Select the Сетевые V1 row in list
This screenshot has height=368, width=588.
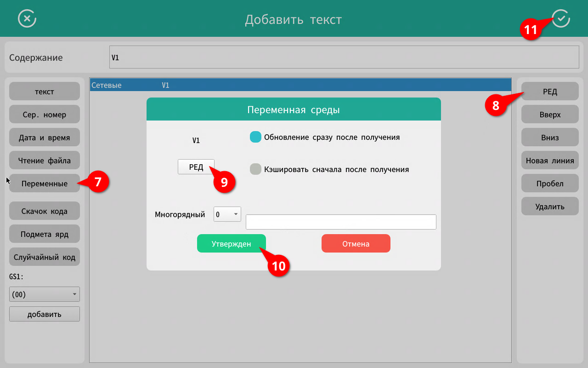300,85
